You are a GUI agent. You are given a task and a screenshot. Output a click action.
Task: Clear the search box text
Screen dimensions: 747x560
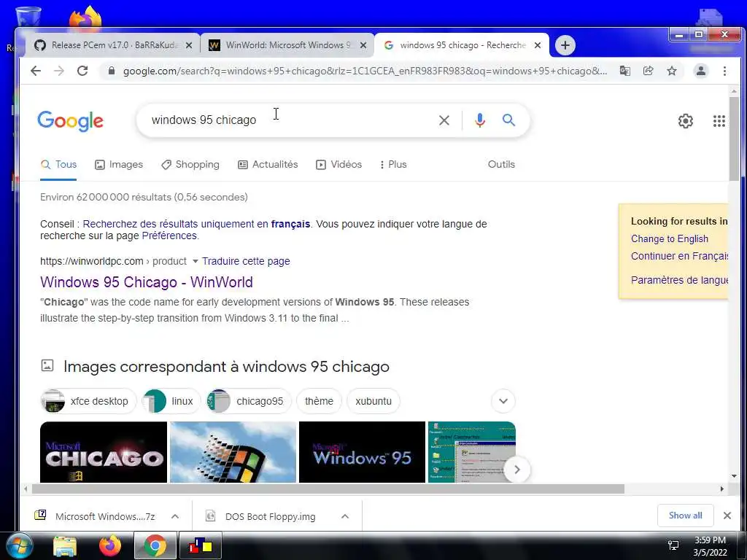tap(444, 120)
